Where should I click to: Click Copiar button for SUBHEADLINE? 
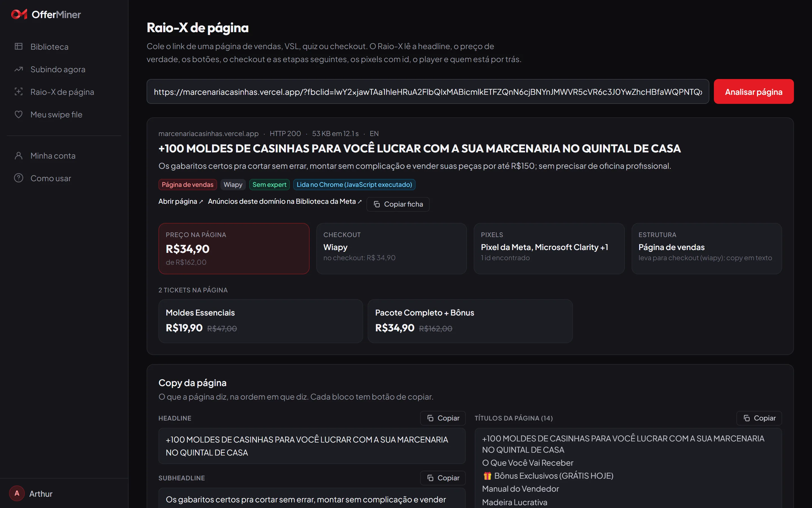coord(443,478)
